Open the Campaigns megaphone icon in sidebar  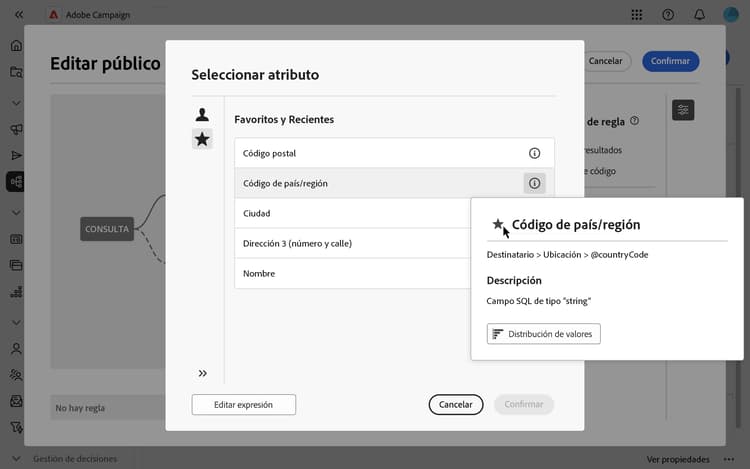(16, 129)
